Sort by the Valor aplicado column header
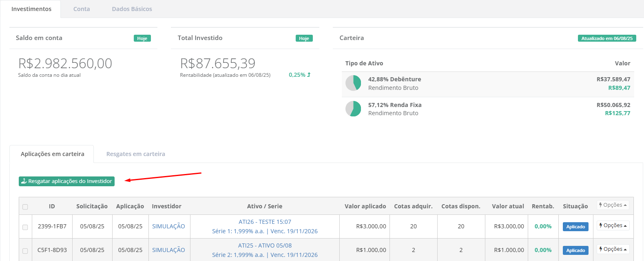The height and width of the screenshot is (261, 644). point(365,206)
